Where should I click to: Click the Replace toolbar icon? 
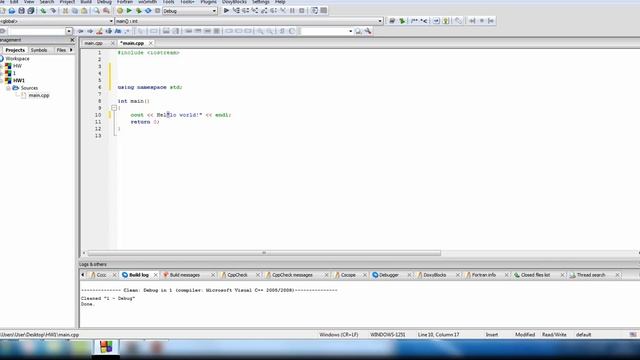click(x=106, y=11)
